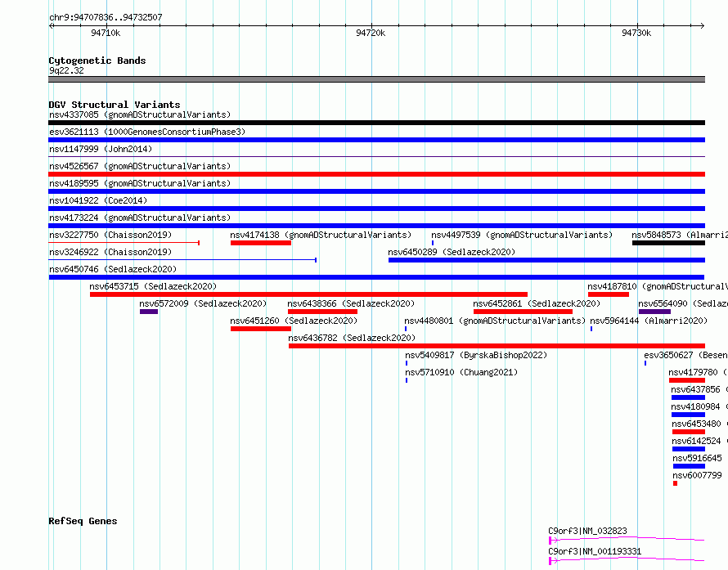Screen dimensions: 728x570
Task: Open nsv4179780 variant label
Action: coord(698,372)
